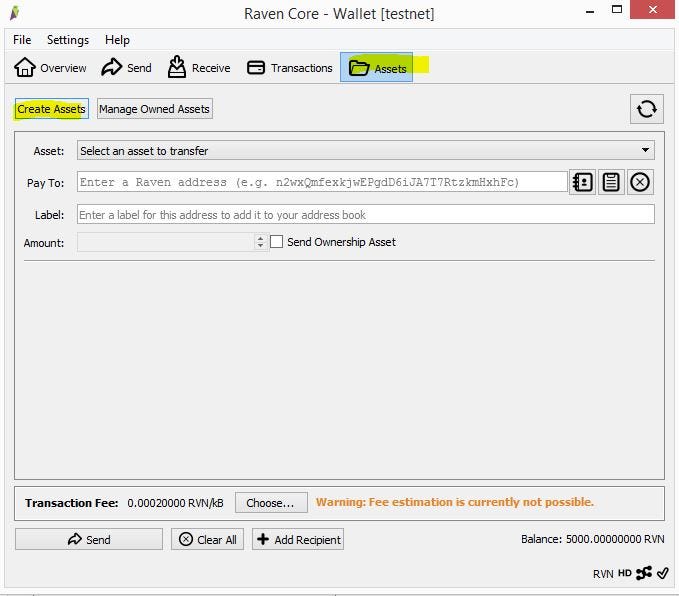Remove this entry with the circled X icon

640,182
